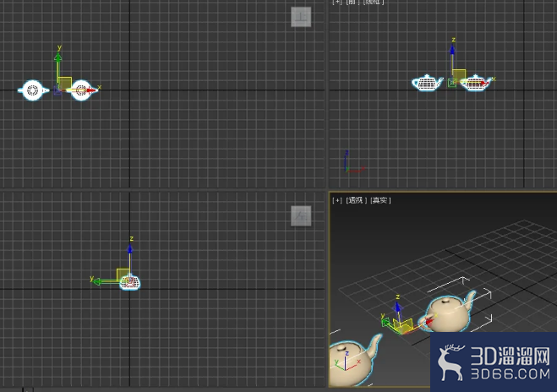Click the blue Z-axis arrow in the Front viewport
Image resolution: width=557 pixels, height=392 pixels.
452,49
